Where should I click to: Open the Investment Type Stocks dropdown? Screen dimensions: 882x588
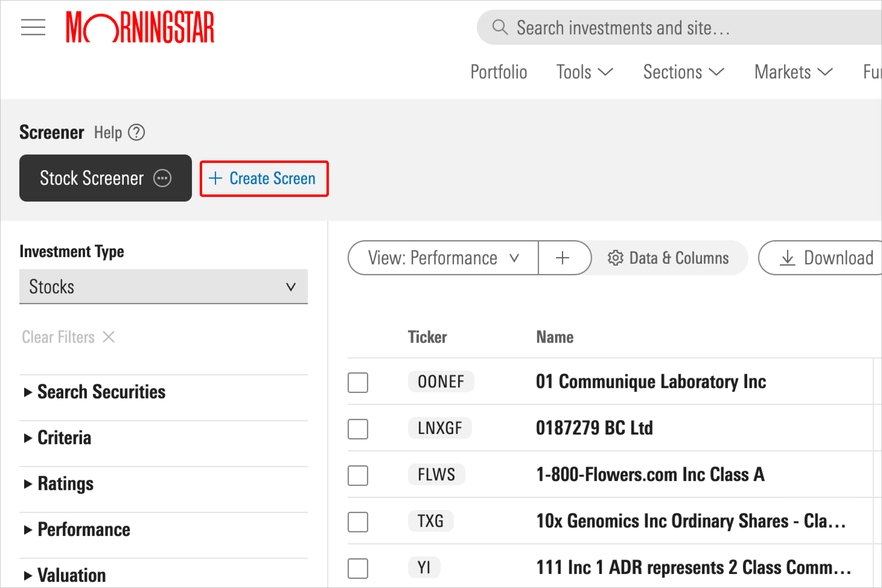[164, 287]
